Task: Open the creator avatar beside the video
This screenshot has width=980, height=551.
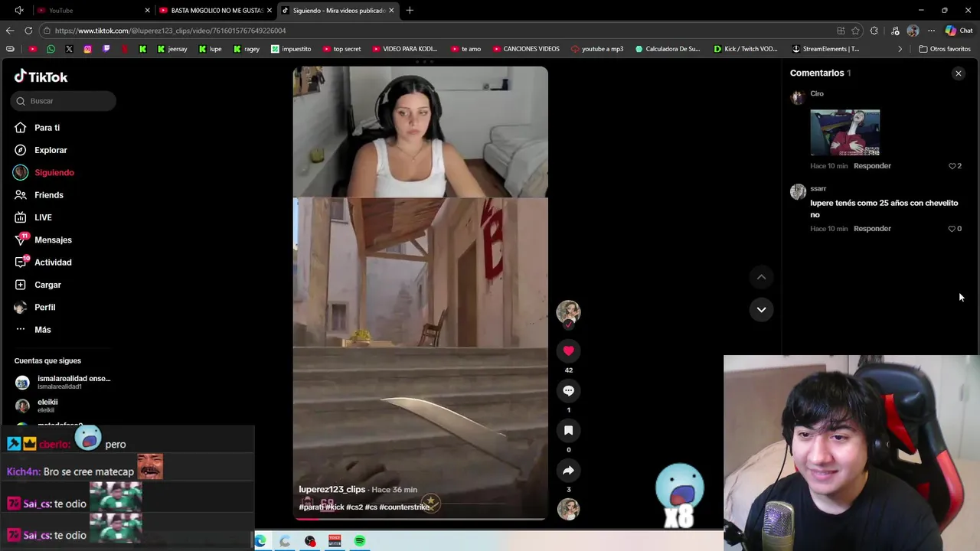Action: (568, 312)
